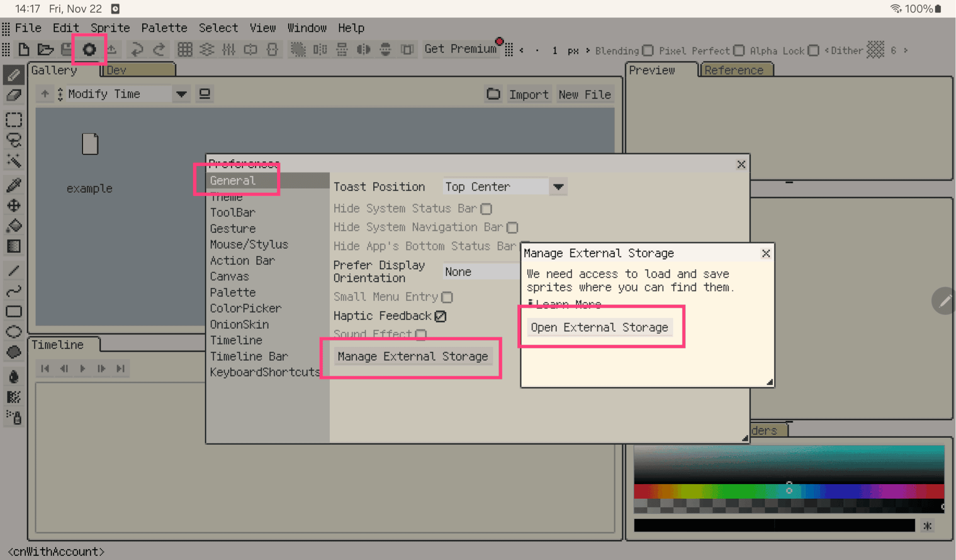Open the Preferences gear in the toolbar

click(89, 49)
